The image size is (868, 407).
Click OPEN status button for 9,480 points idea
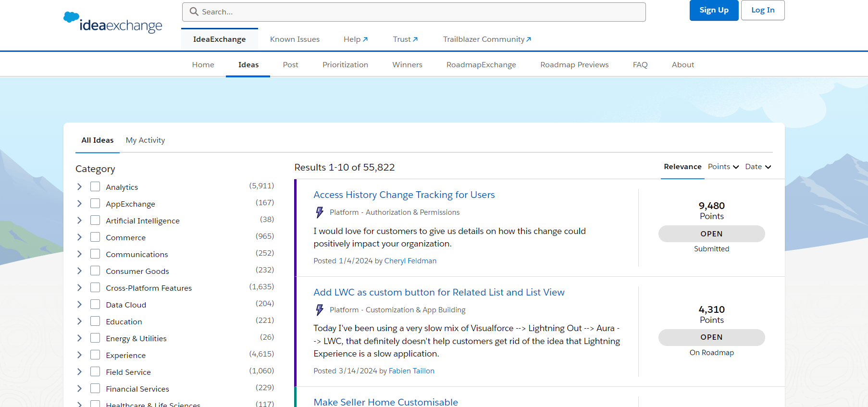tap(711, 234)
